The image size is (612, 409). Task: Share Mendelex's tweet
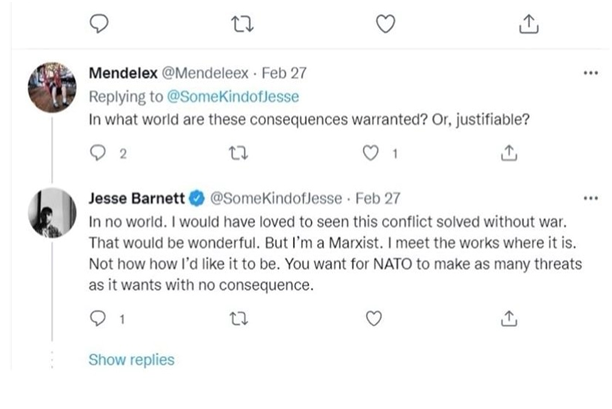[509, 153]
